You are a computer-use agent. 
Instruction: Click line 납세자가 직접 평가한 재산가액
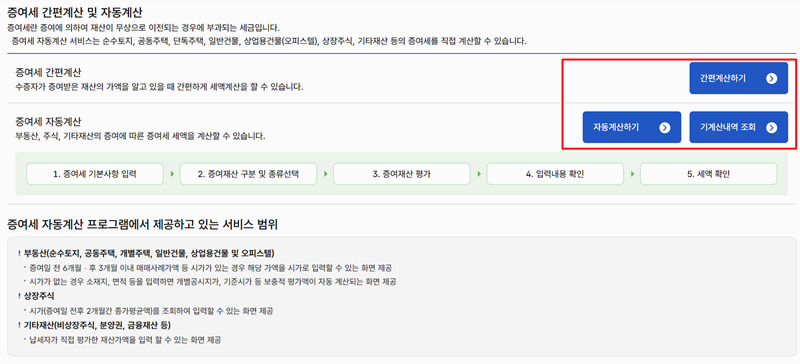click(125, 339)
